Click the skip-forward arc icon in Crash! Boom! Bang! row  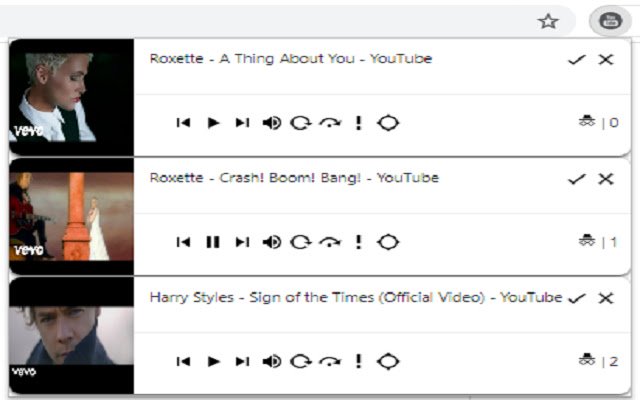tap(330, 242)
